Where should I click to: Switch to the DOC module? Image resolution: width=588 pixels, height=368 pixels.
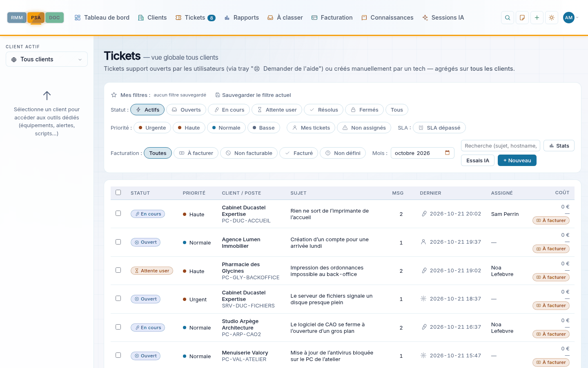[x=54, y=18]
